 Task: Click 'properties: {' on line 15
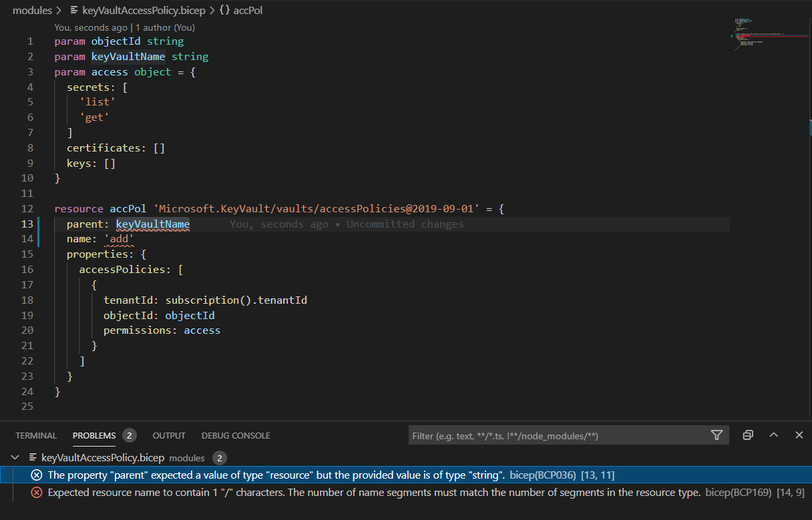106,254
